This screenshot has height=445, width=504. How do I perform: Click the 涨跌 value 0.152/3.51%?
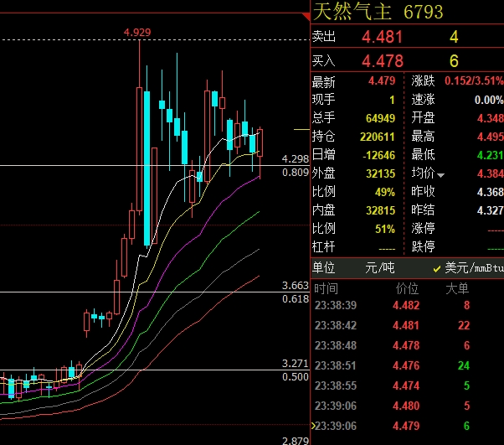pyautogui.click(x=474, y=80)
